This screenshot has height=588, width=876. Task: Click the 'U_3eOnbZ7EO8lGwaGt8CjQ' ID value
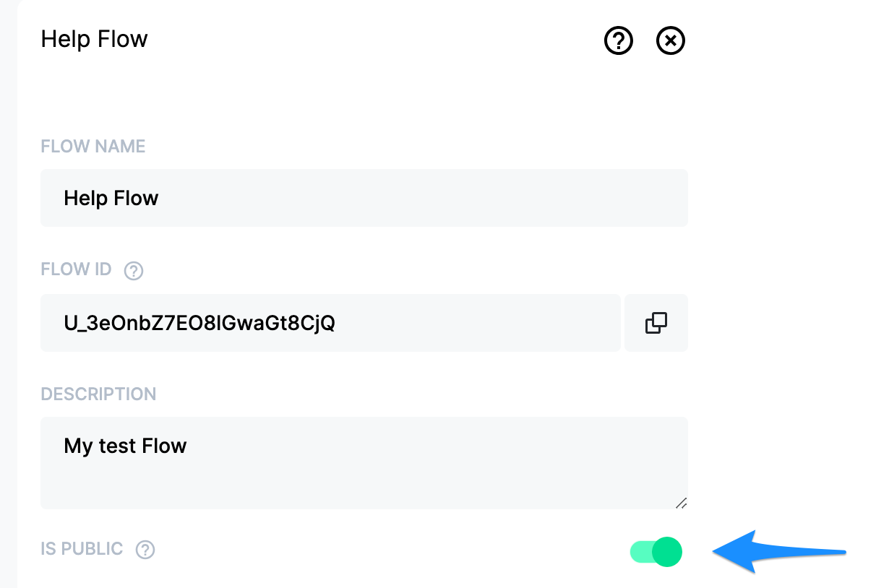point(199,323)
